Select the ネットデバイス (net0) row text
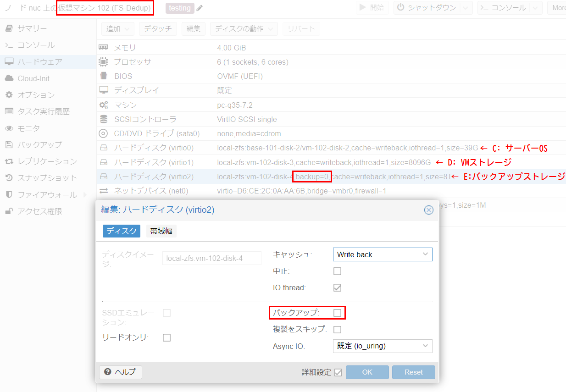This screenshot has height=392, width=566. coord(151,191)
